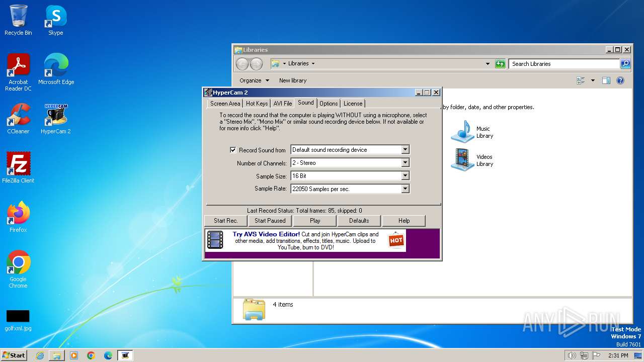Click the Start Rec. button

coord(226,221)
